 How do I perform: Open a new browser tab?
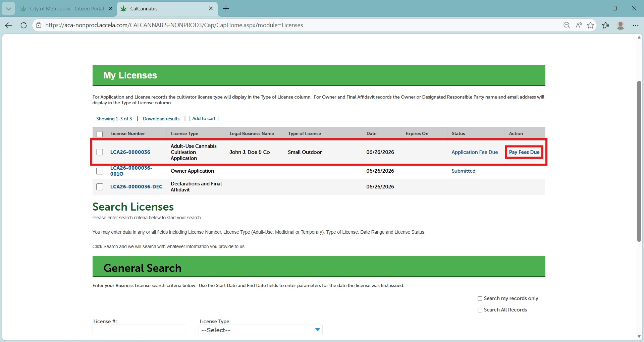pyautogui.click(x=226, y=9)
